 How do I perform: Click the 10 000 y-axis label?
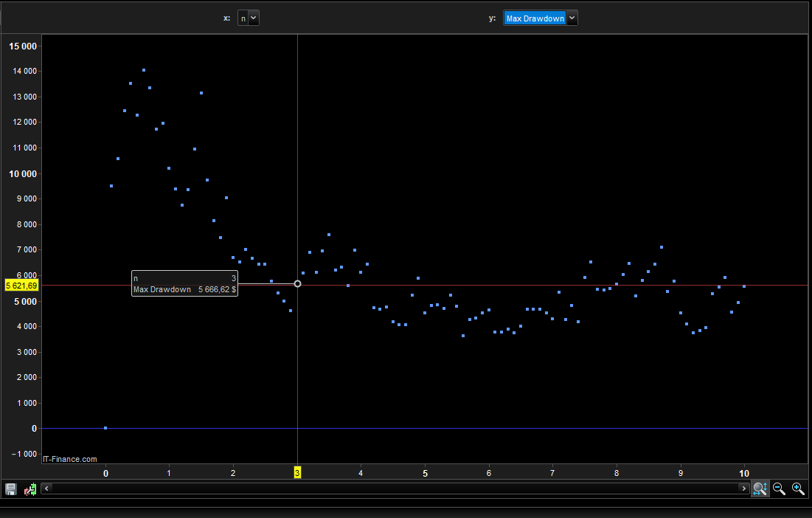(x=23, y=173)
